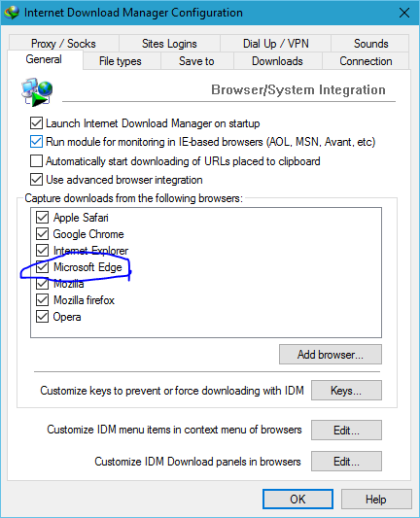Open the Proxy / Socks tab
The height and width of the screenshot is (518, 420).
(63, 44)
